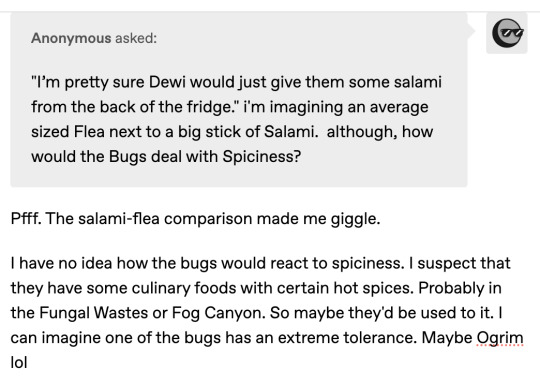Click the "asked:" label text
Viewport: 540px width, 384px height.
pyautogui.click(x=136, y=38)
